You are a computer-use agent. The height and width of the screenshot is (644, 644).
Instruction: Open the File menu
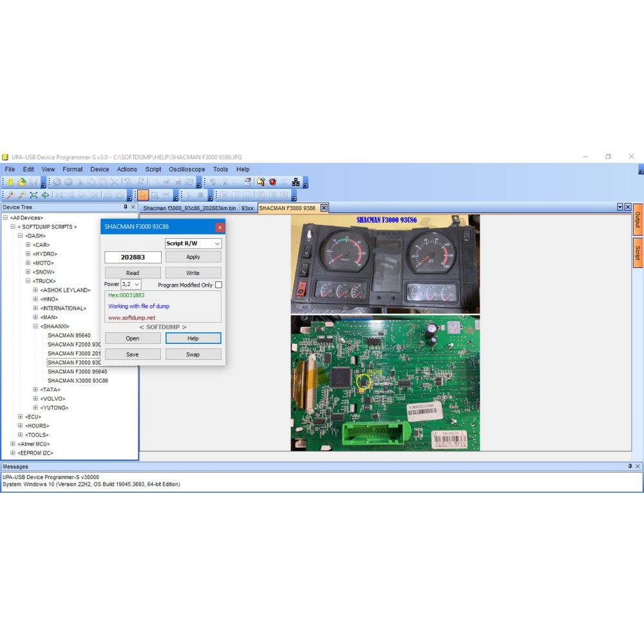tap(10, 169)
